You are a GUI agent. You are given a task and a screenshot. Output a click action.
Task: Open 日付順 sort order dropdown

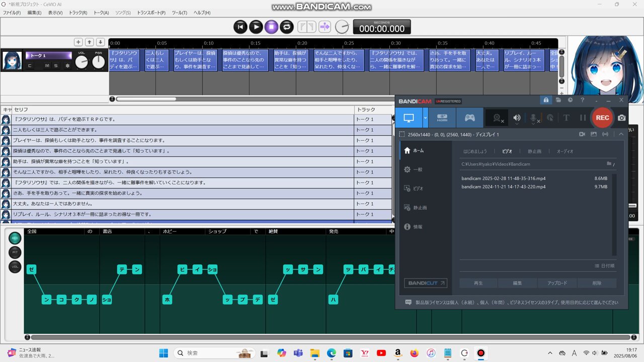[x=604, y=266]
